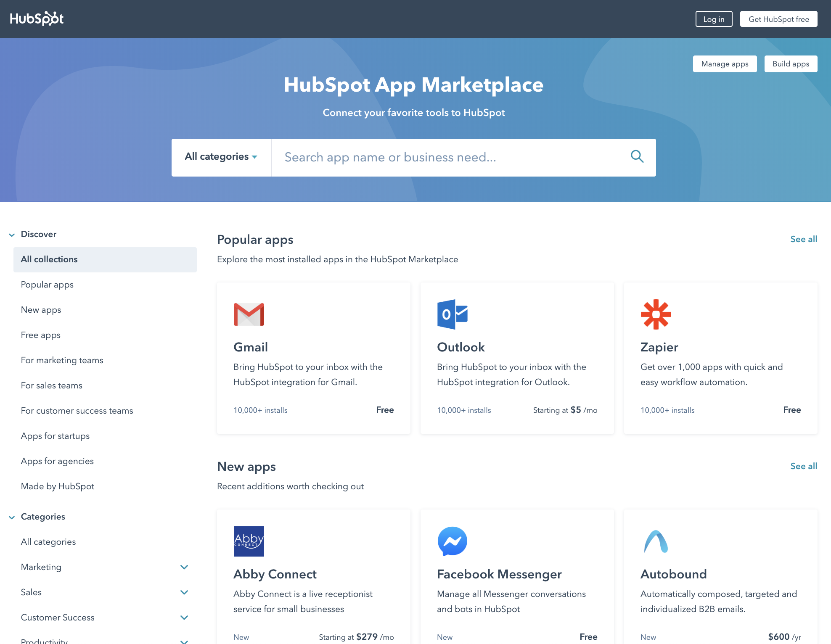Click the search magnifier icon

[x=637, y=157]
